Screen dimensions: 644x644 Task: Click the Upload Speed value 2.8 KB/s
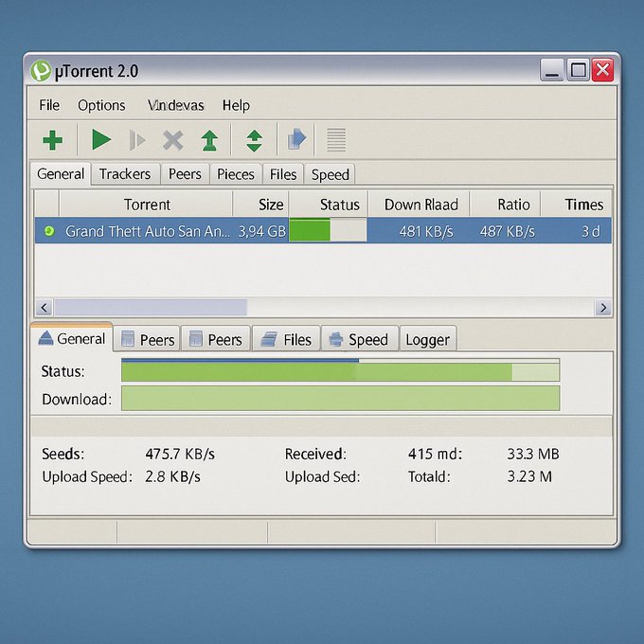[x=172, y=476]
